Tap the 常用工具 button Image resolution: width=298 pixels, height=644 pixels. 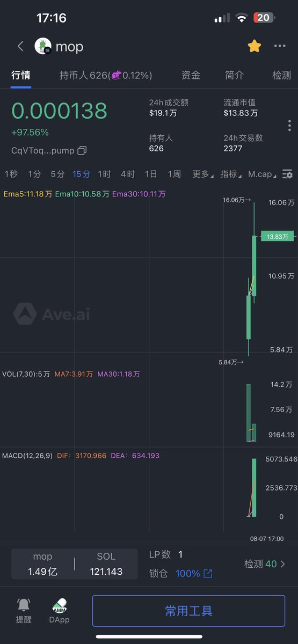188,611
